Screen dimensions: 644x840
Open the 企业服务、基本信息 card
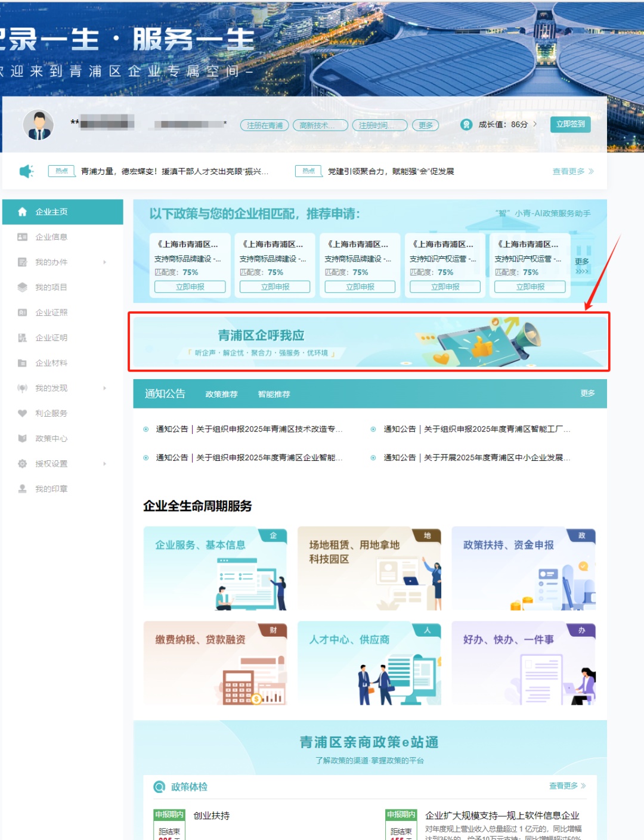215,569
